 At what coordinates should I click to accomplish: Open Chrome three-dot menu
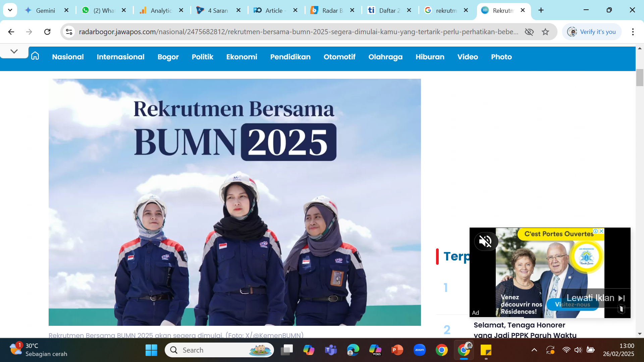coord(633,32)
